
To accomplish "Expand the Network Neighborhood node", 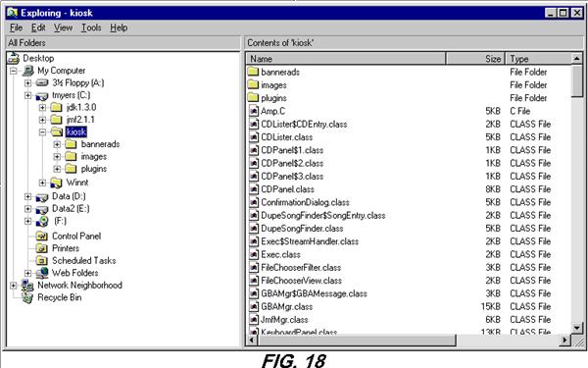I will click(13, 286).
